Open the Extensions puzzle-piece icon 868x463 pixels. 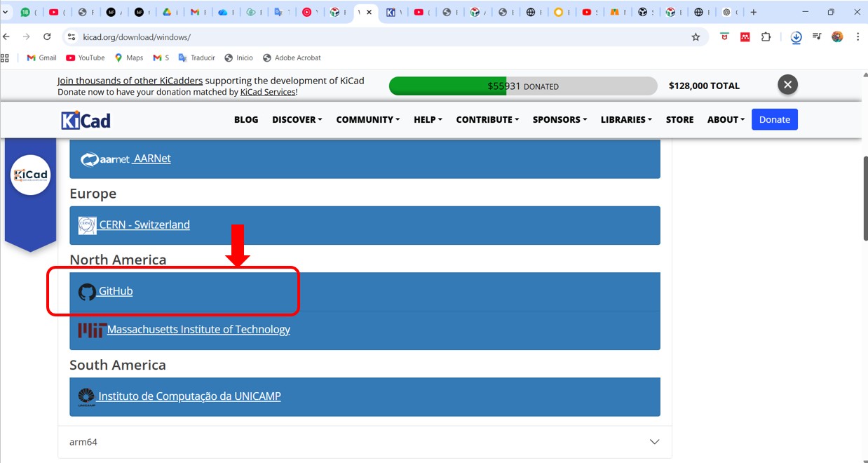tap(766, 36)
